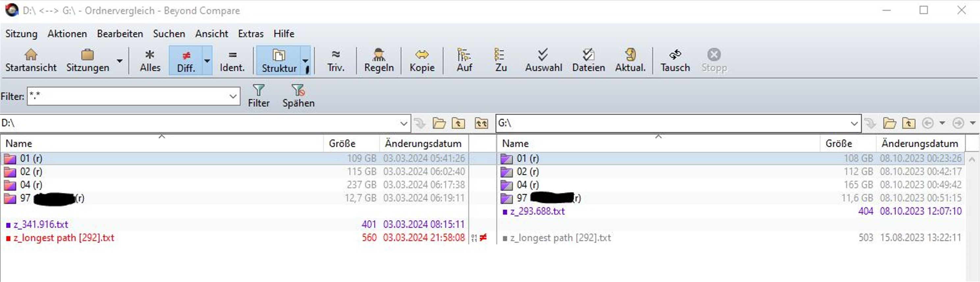Collapse all folders with Zu
The width and height of the screenshot is (980, 282).
coord(500,60)
